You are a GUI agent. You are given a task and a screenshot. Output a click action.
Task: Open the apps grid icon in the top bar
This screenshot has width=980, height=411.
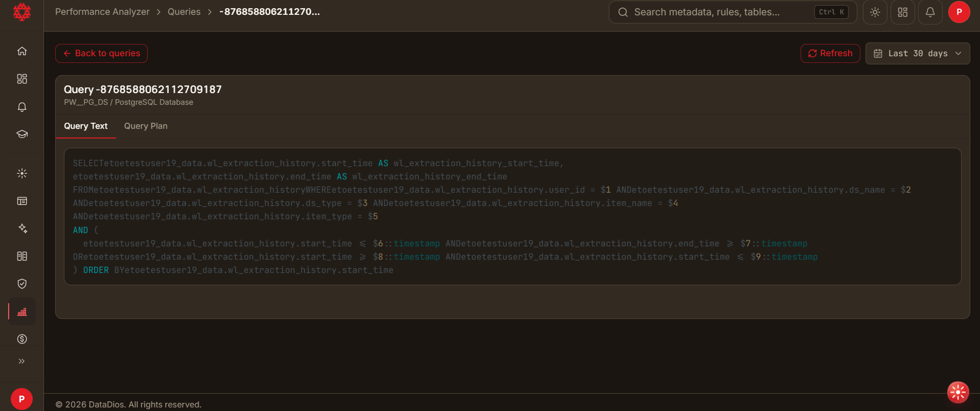(903, 12)
